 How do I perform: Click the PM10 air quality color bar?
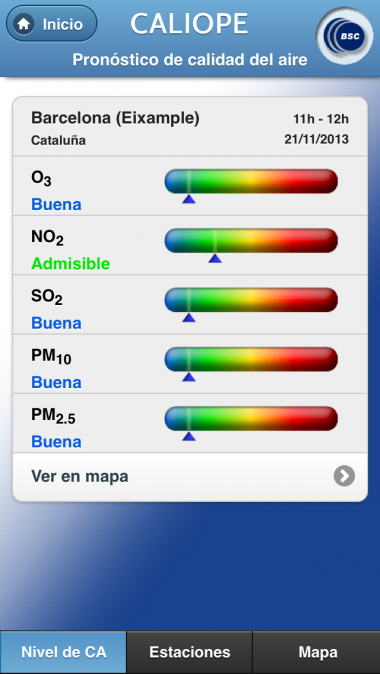click(251, 359)
